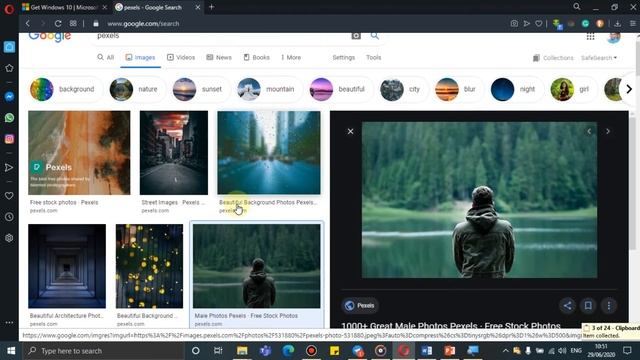Open the Google account avatar
Screen dimensions: 640x360
tap(613, 37)
